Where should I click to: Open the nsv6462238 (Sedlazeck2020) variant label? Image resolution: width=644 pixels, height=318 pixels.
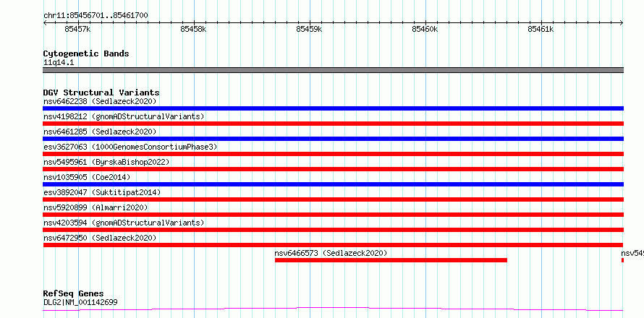(100, 101)
